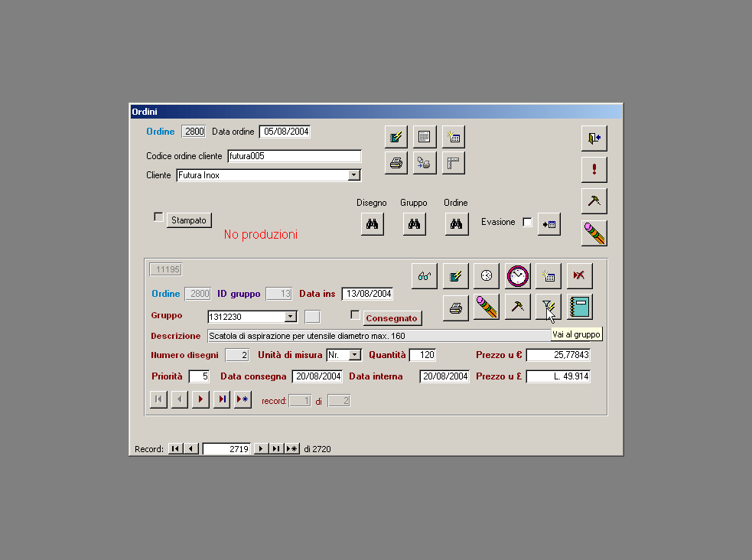Jump to last order in bottom Record navigator
752x560 pixels.
coord(276,449)
